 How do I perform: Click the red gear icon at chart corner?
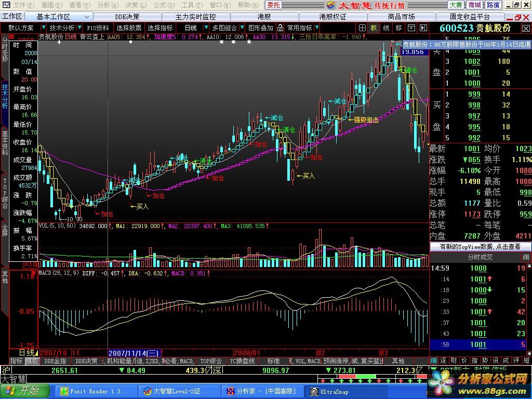pyautogui.click(x=12, y=36)
